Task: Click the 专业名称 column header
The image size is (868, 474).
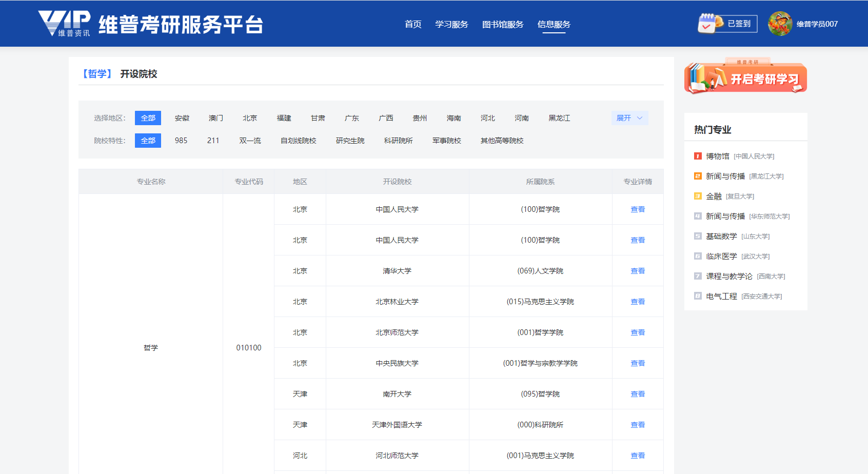Action: (x=151, y=182)
